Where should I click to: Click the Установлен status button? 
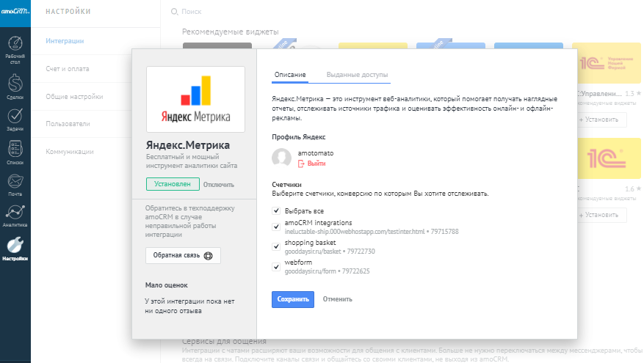point(173,184)
